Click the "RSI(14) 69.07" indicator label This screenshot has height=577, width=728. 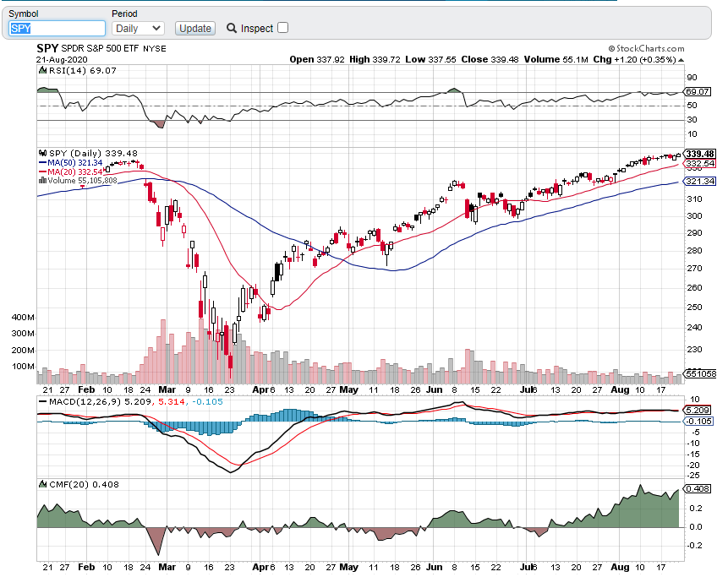[83, 70]
